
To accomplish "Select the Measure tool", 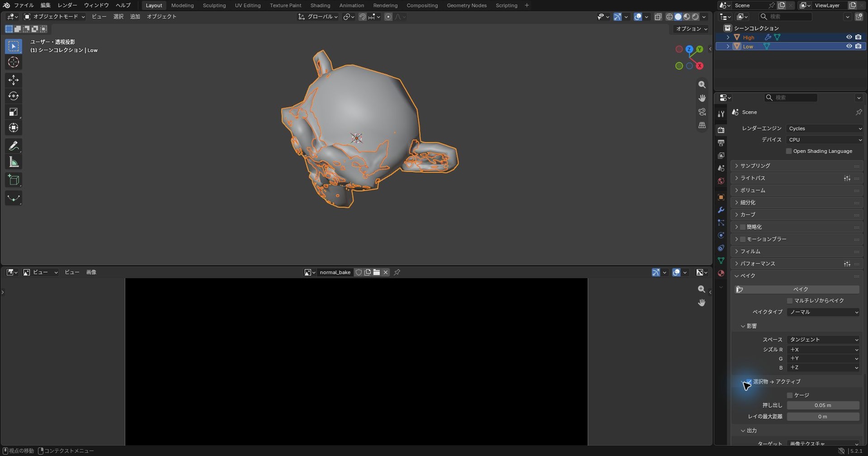I will pos(14,162).
